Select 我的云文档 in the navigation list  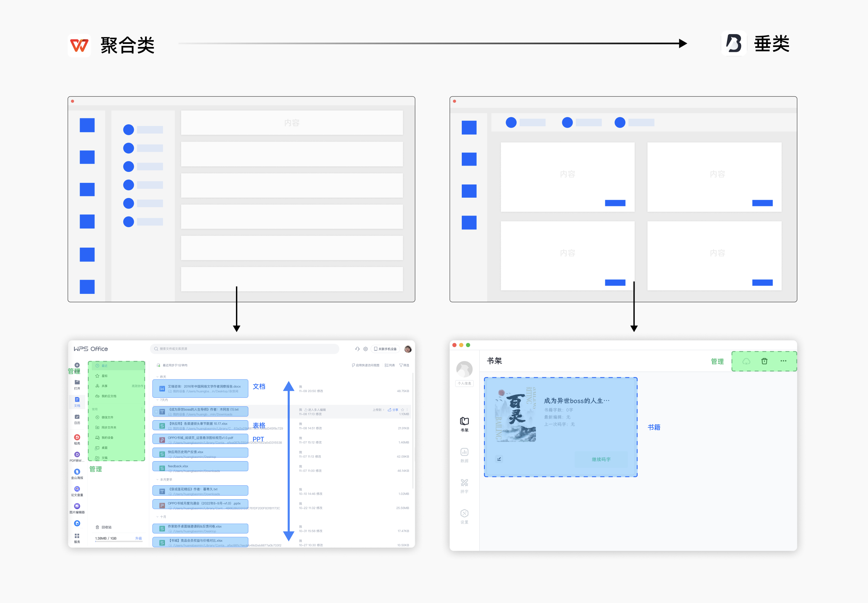[109, 396]
